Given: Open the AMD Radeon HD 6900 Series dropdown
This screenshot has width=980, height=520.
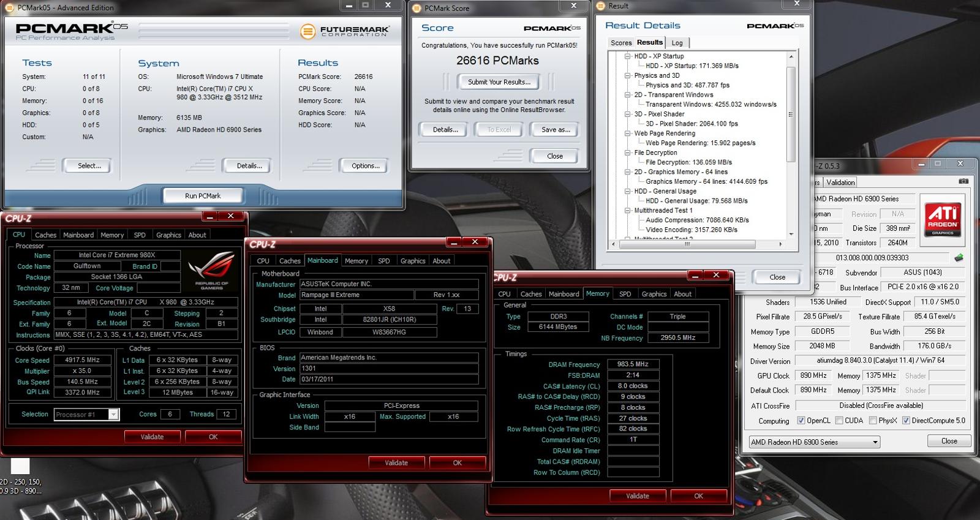Looking at the screenshot, I should [x=875, y=442].
